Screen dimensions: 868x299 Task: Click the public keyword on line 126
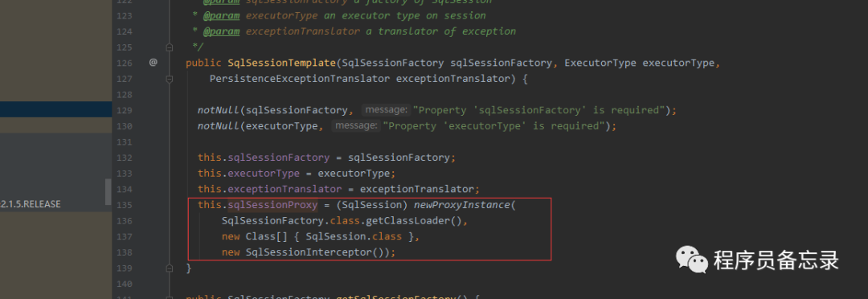pyautogui.click(x=203, y=63)
